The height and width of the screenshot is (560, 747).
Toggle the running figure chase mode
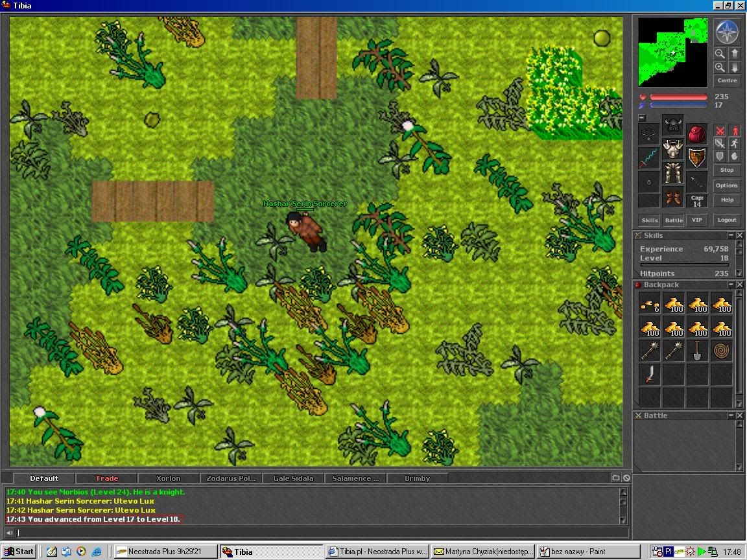(735, 143)
